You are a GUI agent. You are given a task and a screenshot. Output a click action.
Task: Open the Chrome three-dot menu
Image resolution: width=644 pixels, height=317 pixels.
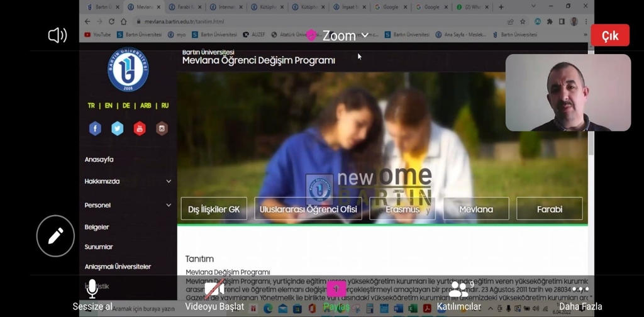click(586, 21)
